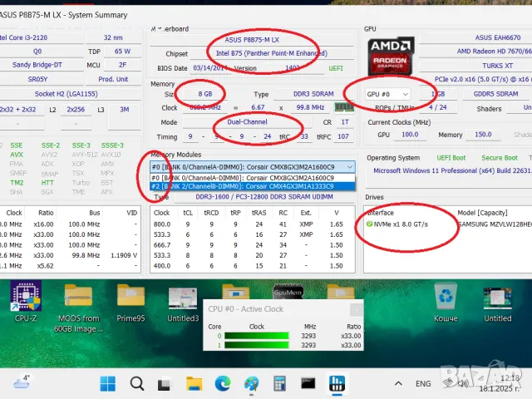The image size is (532, 399).
Task: Open the Recycle Bin on desktop
Action: click(x=447, y=298)
